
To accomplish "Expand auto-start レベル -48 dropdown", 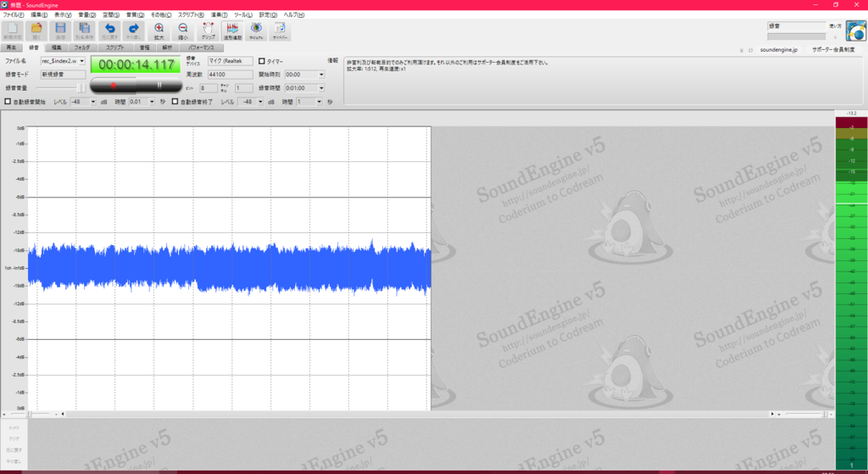I will (x=93, y=102).
